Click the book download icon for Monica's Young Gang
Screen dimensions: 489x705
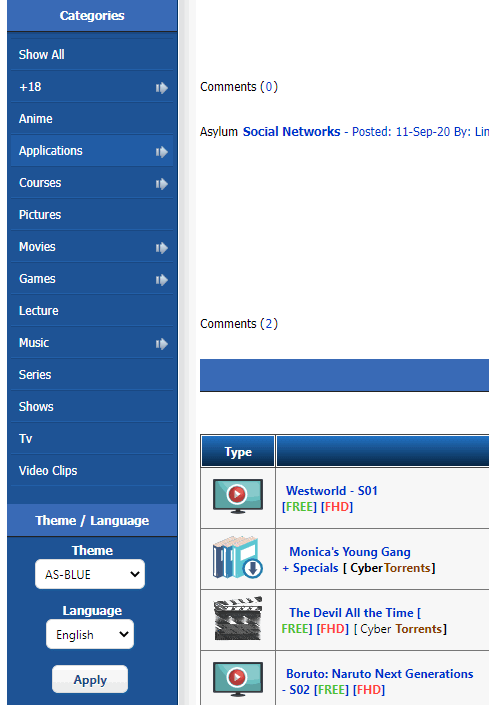[x=238, y=558]
